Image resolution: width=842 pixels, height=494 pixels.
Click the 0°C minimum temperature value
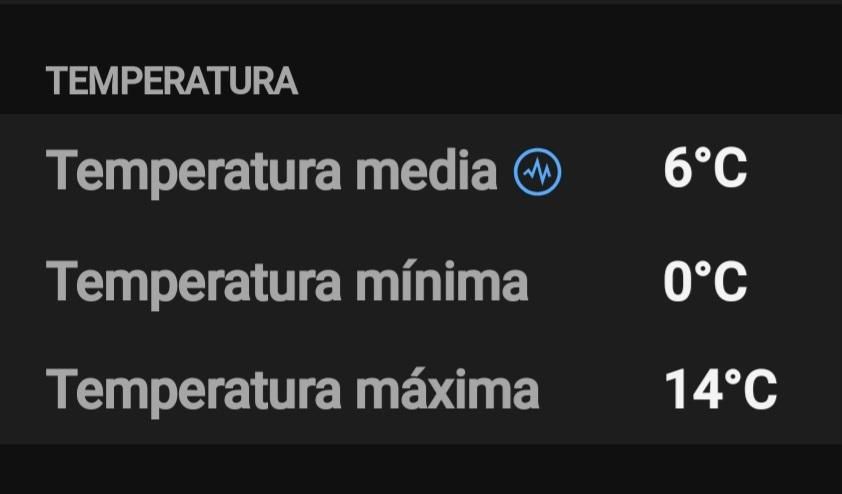pyautogui.click(x=705, y=281)
